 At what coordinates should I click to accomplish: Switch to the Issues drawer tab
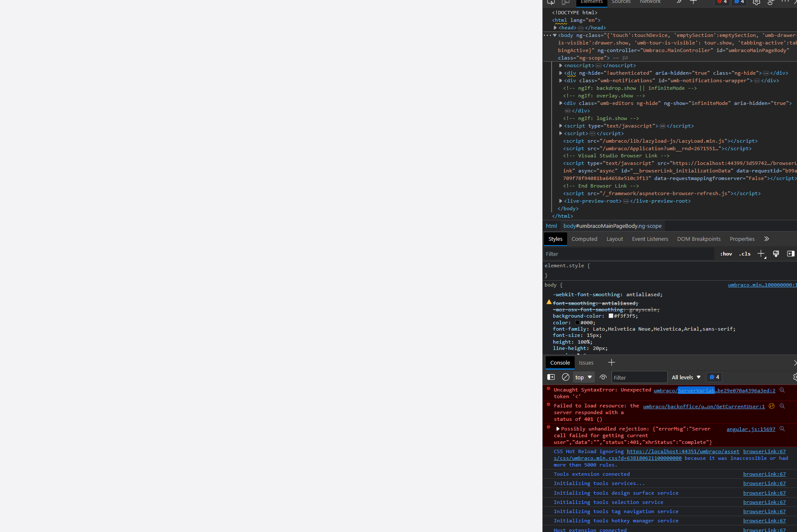coord(586,362)
